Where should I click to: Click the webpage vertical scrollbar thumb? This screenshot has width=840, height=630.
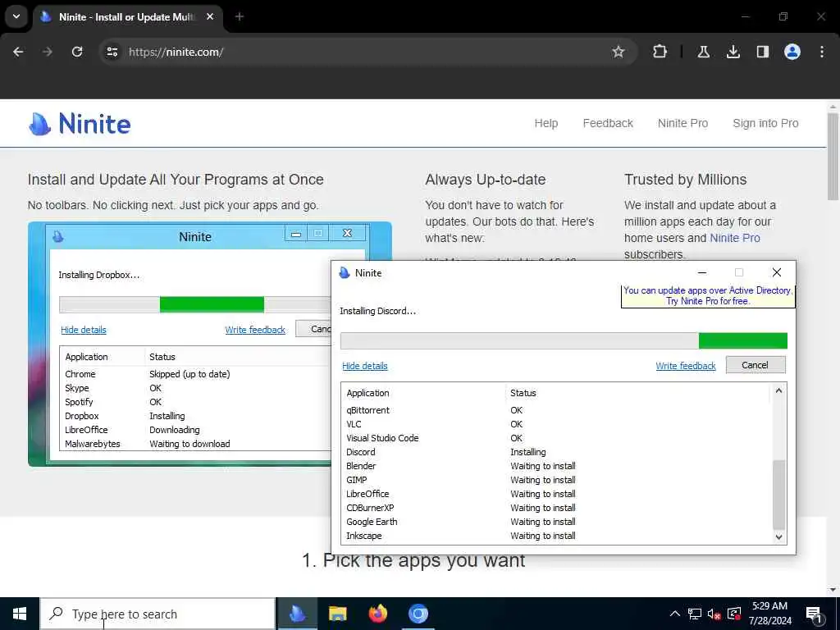pyautogui.click(x=833, y=156)
